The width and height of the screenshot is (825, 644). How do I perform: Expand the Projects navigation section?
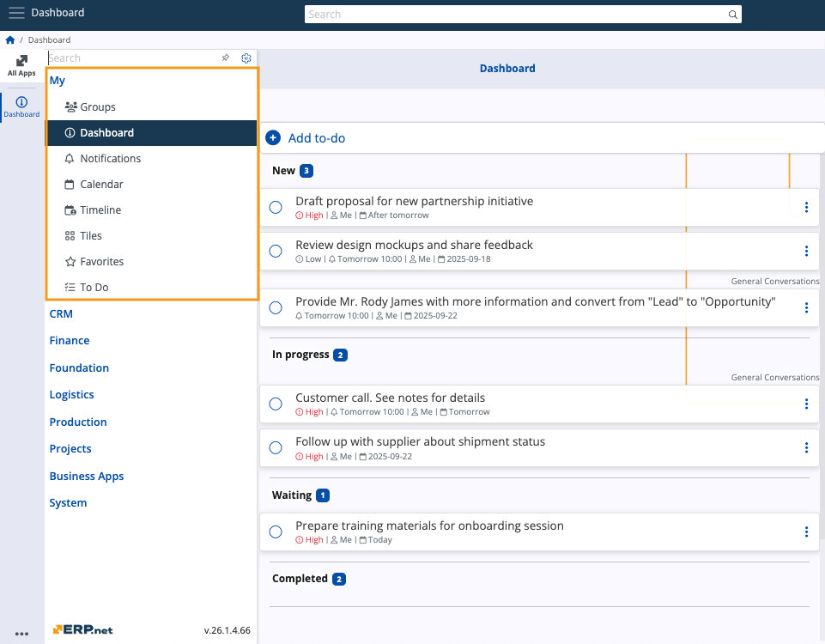[70, 449]
